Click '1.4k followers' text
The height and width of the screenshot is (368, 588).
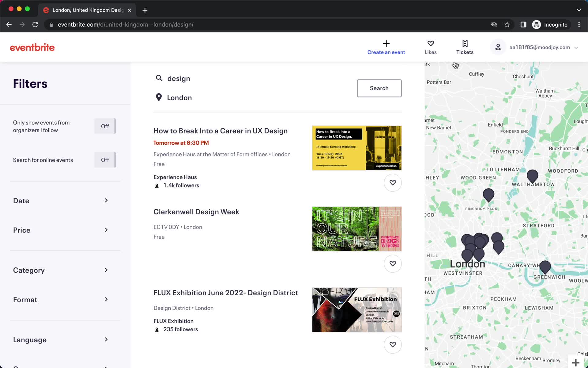coord(181,186)
